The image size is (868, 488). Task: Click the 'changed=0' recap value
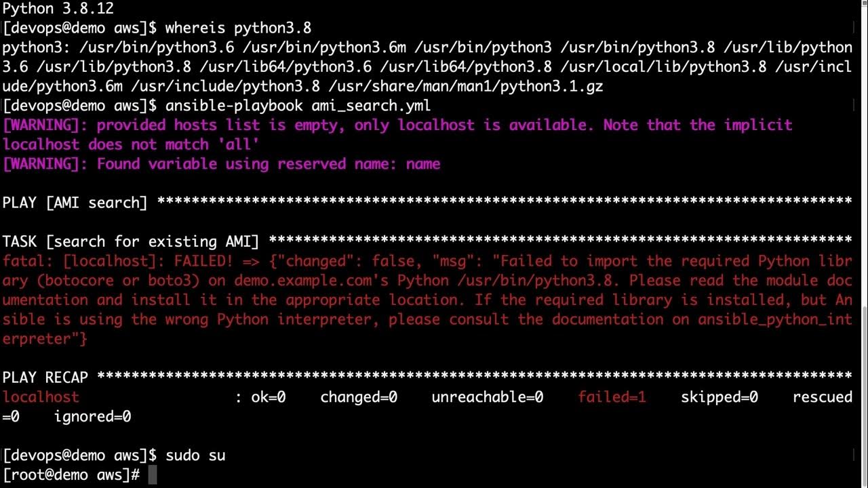(x=359, y=397)
